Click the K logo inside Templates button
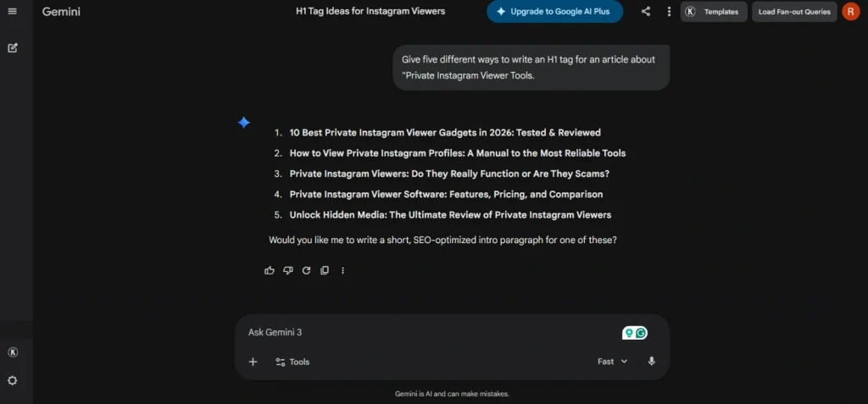 click(690, 12)
